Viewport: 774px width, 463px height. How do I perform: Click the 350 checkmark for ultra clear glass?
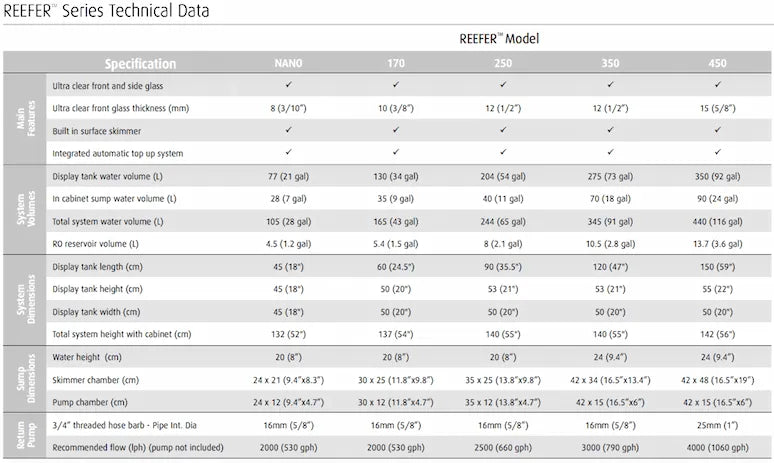pyautogui.click(x=610, y=86)
